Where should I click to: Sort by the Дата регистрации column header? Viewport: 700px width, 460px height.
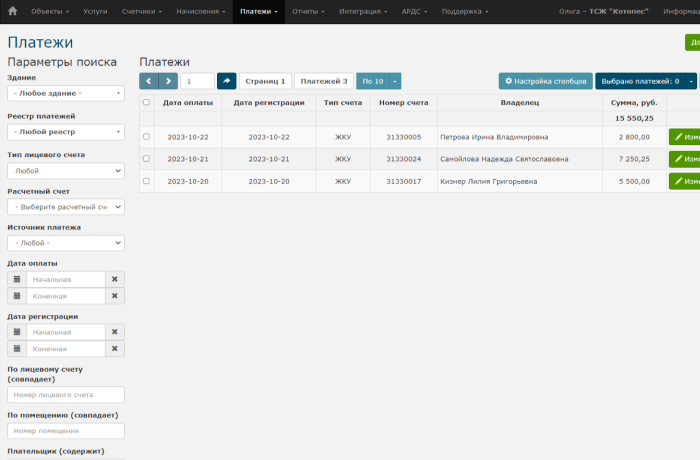pos(269,103)
